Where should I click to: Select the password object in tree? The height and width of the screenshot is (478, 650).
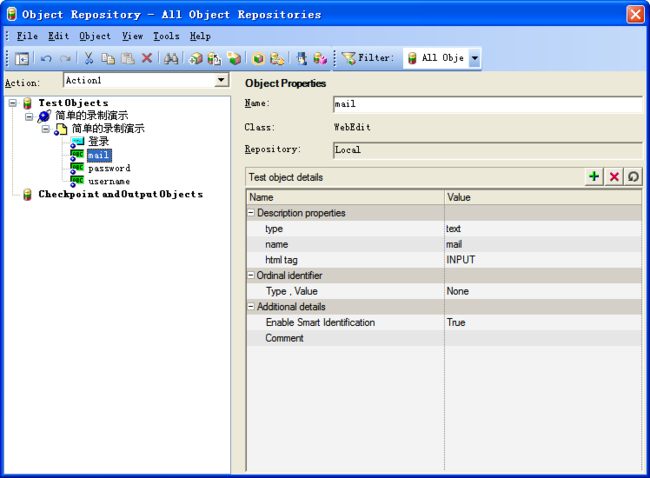109,168
